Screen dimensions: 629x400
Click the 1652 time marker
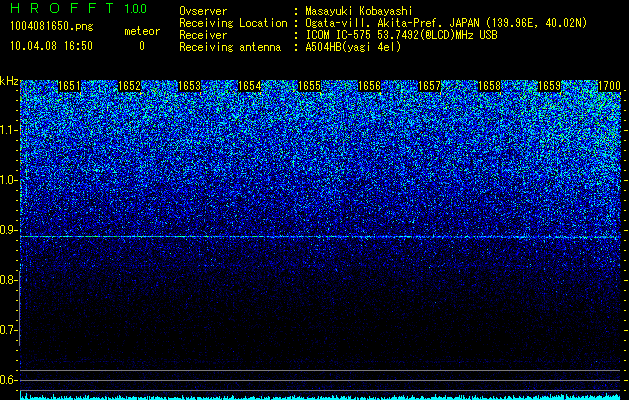click(x=130, y=86)
